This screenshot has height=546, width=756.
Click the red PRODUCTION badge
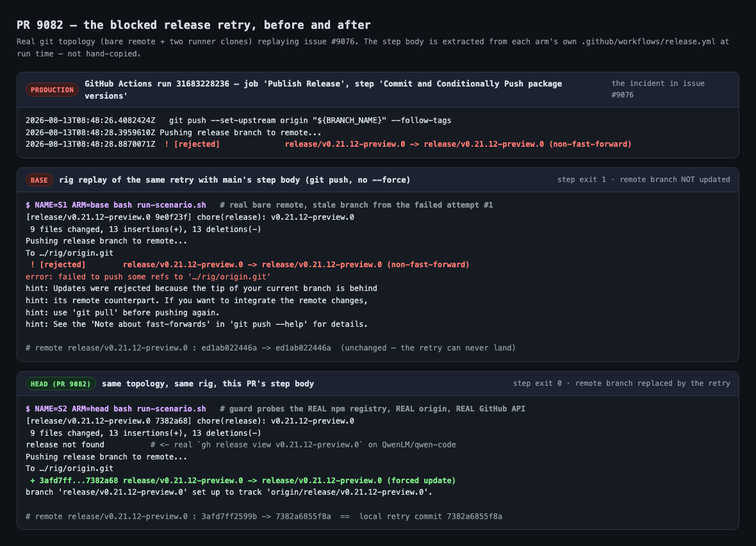tap(52, 90)
